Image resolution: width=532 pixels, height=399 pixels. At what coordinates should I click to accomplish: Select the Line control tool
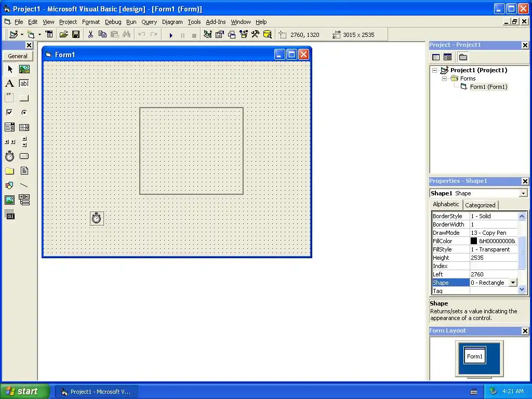[24, 185]
